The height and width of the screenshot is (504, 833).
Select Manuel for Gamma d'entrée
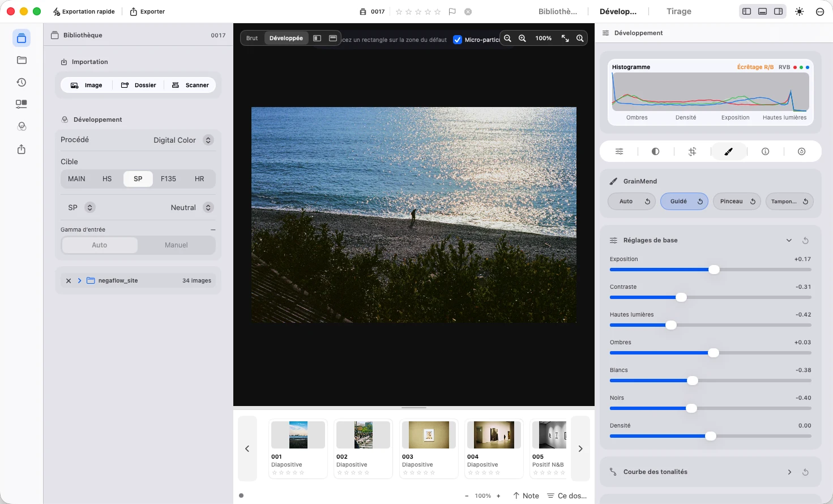176,245
